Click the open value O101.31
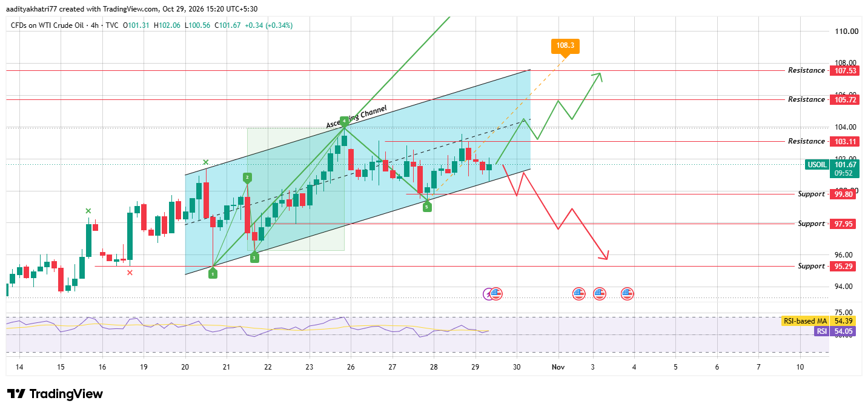The height and width of the screenshot is (412, 868). click(x=136, y=25)
